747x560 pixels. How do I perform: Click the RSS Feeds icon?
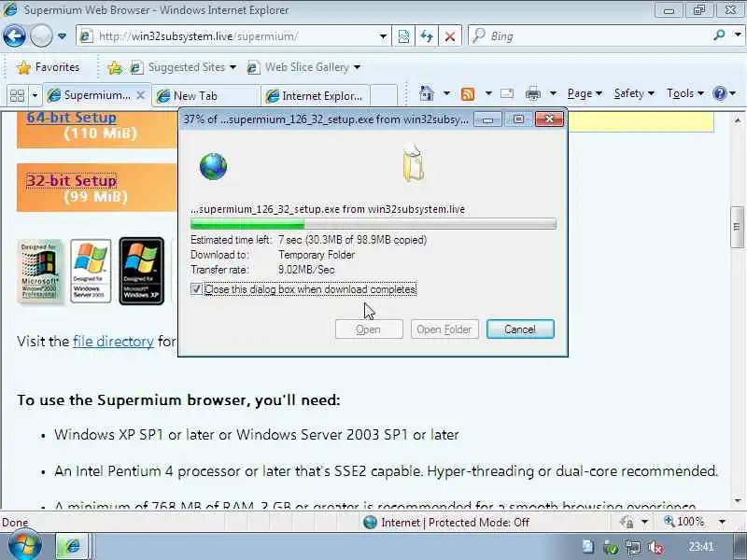(468, 94)
